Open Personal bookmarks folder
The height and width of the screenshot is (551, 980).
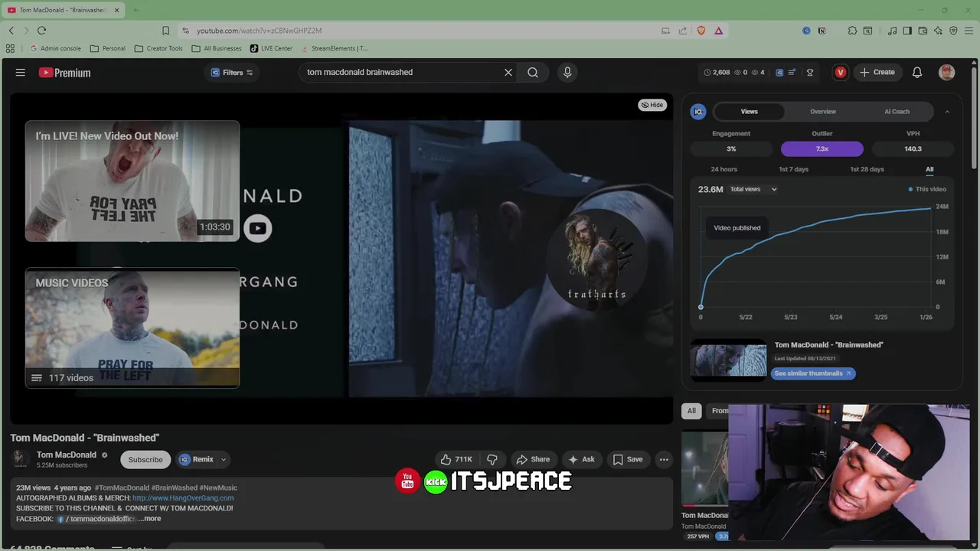(107, 48)
